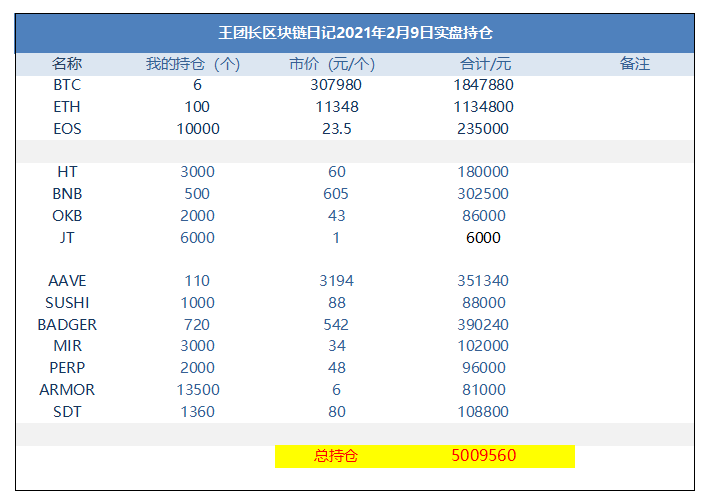Click the MIR name cell

click(x=68, y=346)
